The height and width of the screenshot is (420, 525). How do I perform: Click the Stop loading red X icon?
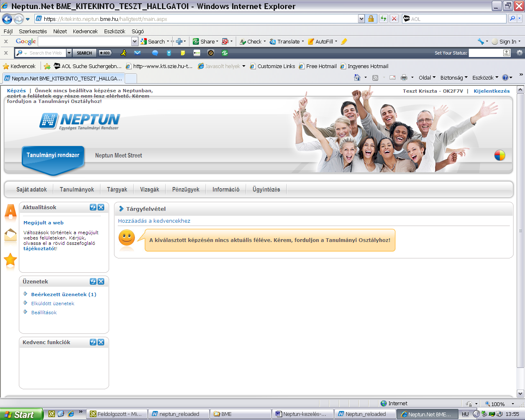pos(394,18)
